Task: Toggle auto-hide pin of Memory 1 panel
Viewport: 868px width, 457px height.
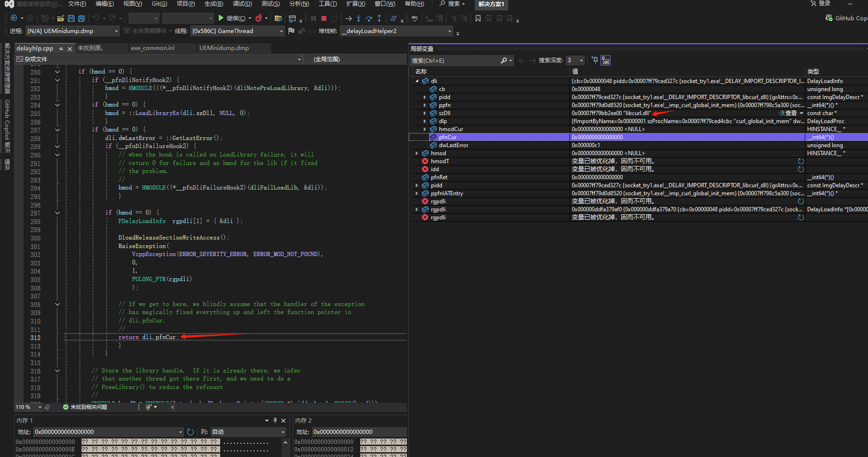Action: click(x=275, y=420)
